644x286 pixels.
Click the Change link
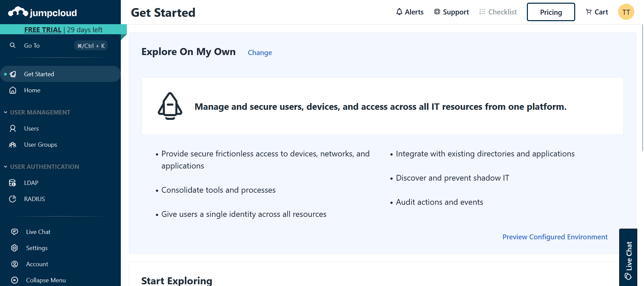point(260,53)
